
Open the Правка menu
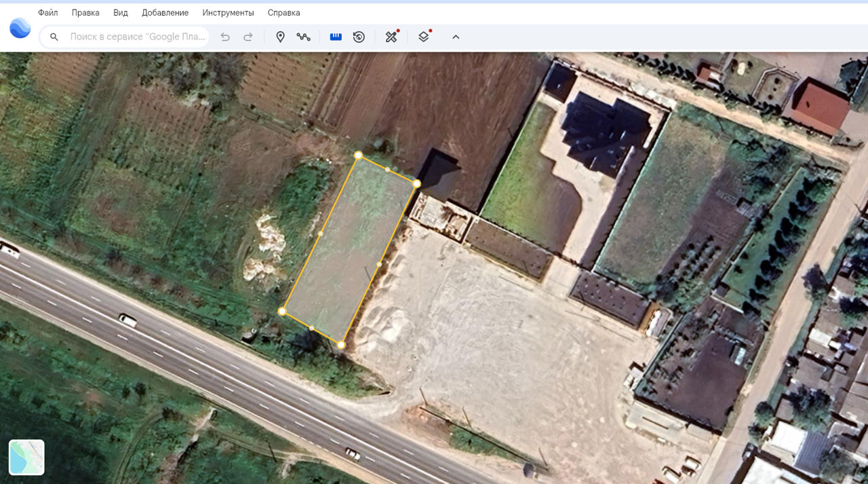click(85, 13)
